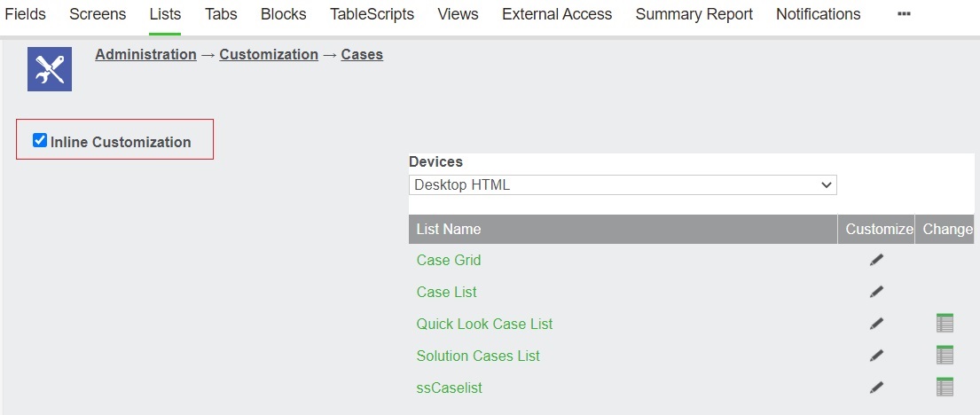Open the Case Grid list link
Viewport: 980px width, 415px height.
pos(449,260)
